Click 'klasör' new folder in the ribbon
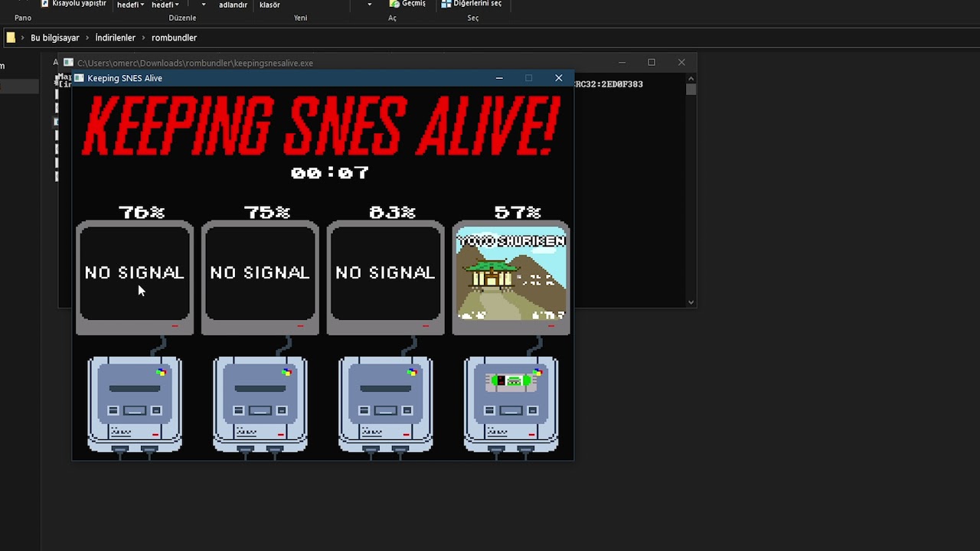Viewport: 980px width, 551px height. point(269,5)
